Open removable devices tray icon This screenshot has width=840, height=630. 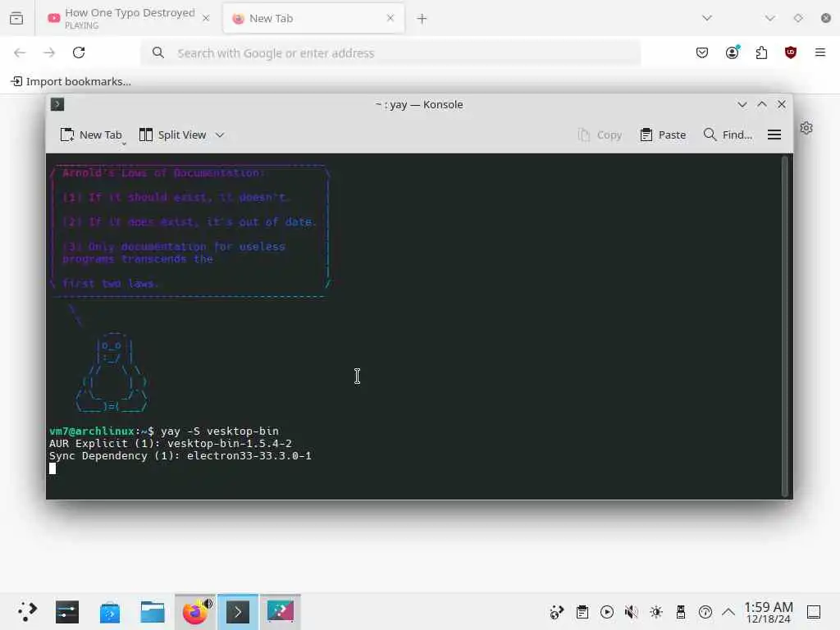click(x=681, y=612)
